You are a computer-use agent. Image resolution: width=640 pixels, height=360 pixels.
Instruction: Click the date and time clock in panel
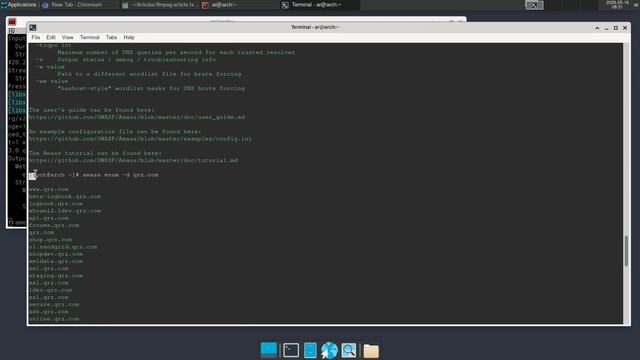(617, 4)
